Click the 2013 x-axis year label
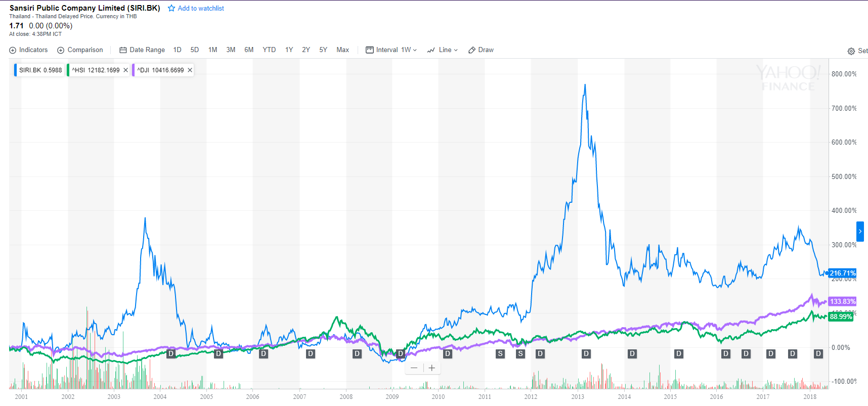The image size is (868, 406). [578, 397]
